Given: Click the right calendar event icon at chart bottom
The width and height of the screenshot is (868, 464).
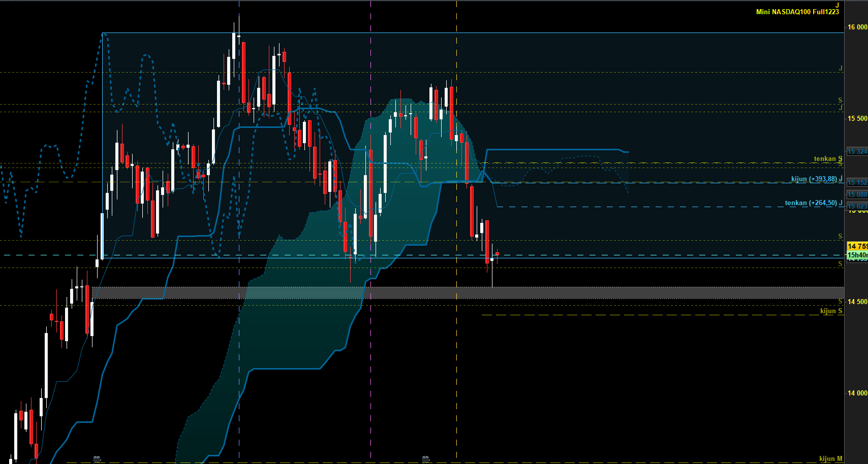Looking at the screenshot, I should coord(426,459).
